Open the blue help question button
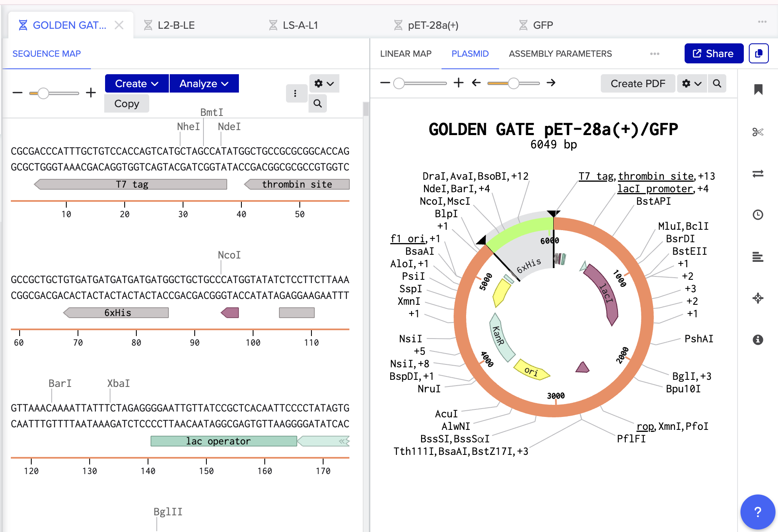The height and width of the screenshot is (532, 778). click(758, 512)
